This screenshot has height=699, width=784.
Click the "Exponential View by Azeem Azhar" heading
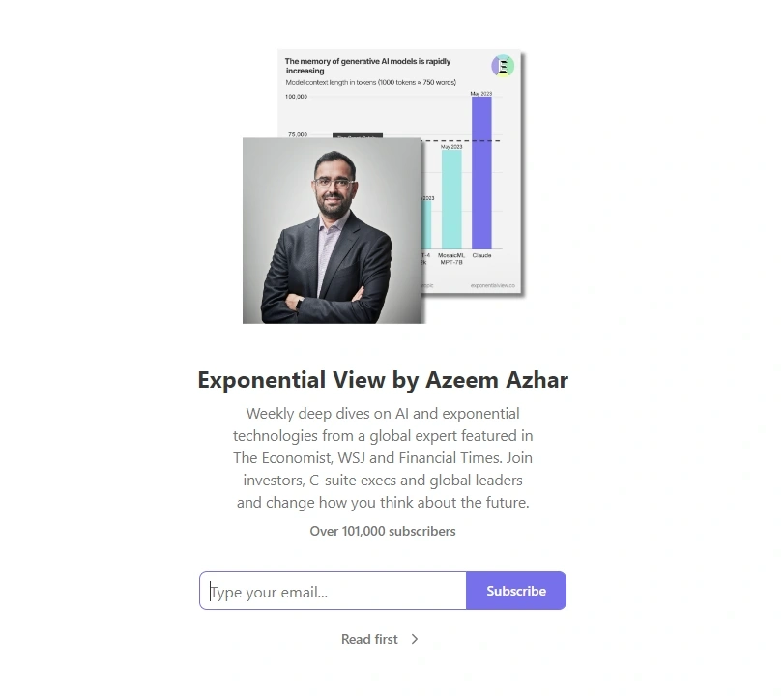[x=383, y=379]
